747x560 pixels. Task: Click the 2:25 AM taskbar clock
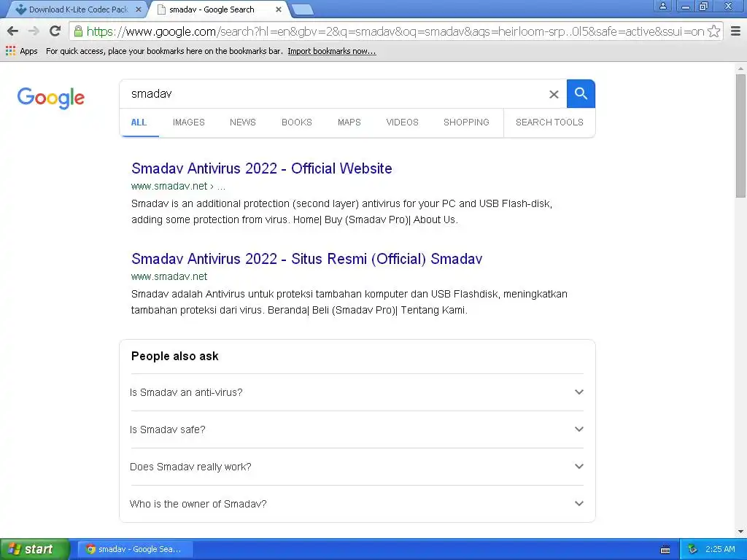(720, 549)
